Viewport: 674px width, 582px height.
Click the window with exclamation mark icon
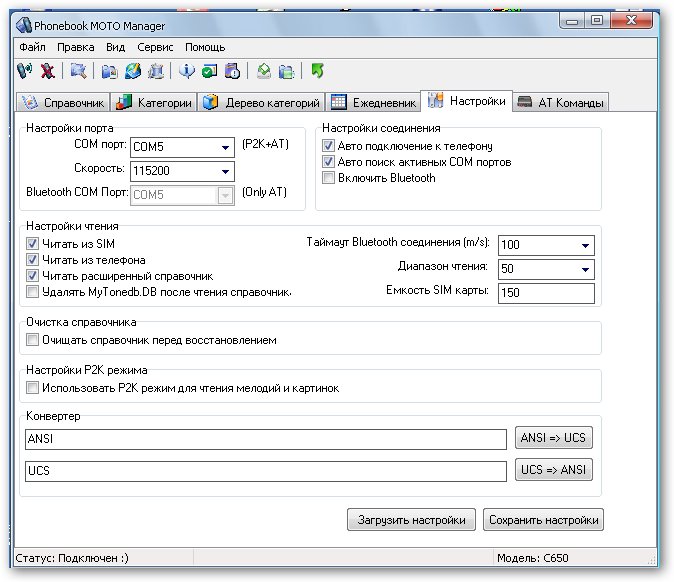[x=233, y=71]
